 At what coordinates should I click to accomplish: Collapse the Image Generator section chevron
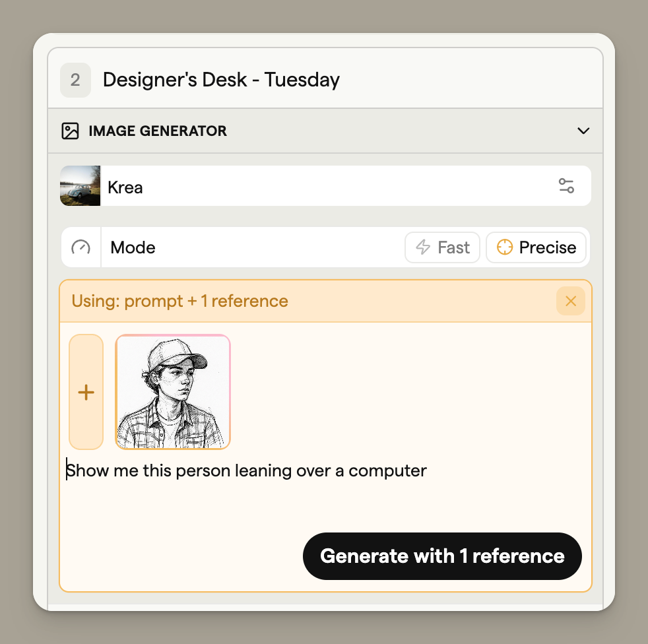[x=583, y=131]
